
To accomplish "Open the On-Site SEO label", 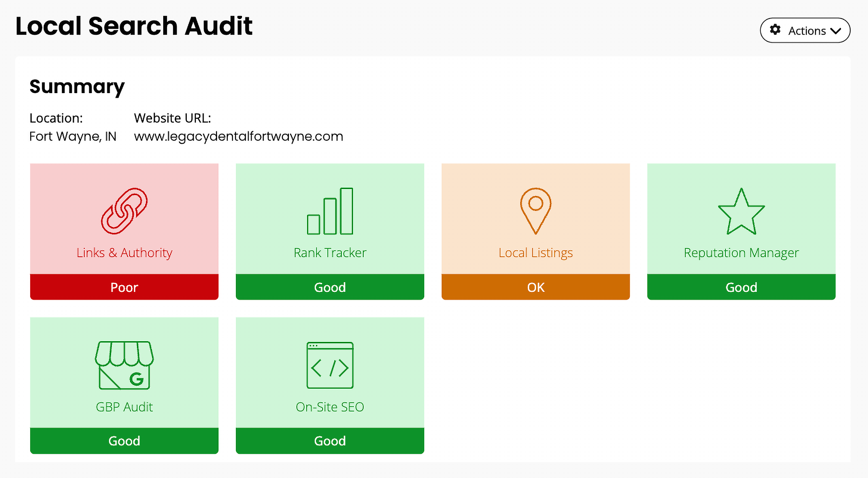I will click(x=330, y=407).
